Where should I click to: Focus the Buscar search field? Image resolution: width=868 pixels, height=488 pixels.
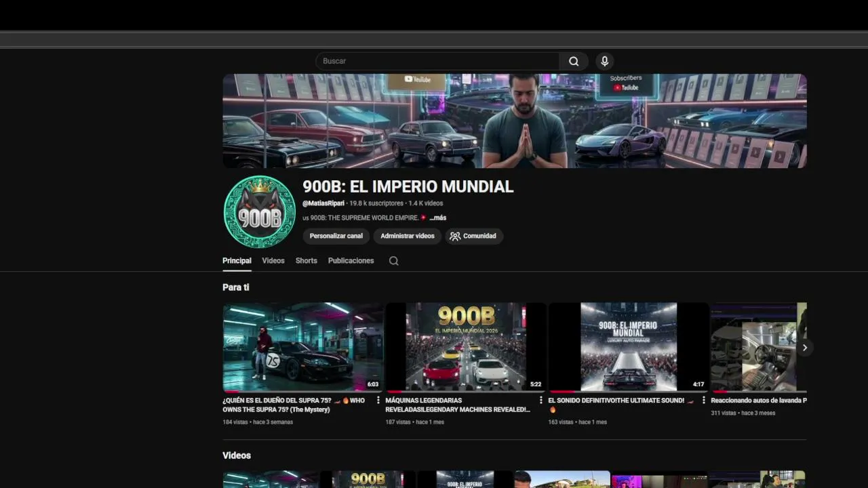tap(437, 61)
